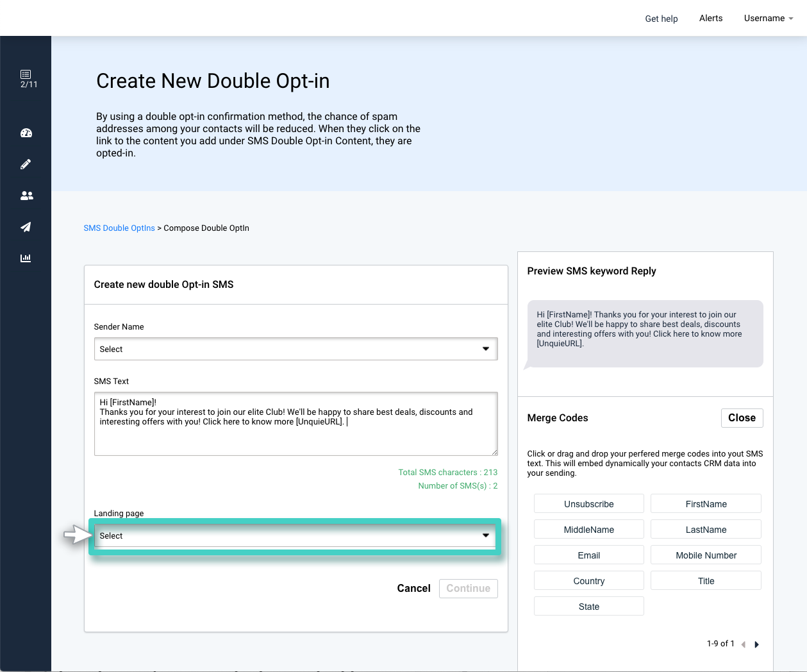Click the Continue button

(x=469, y=589)
